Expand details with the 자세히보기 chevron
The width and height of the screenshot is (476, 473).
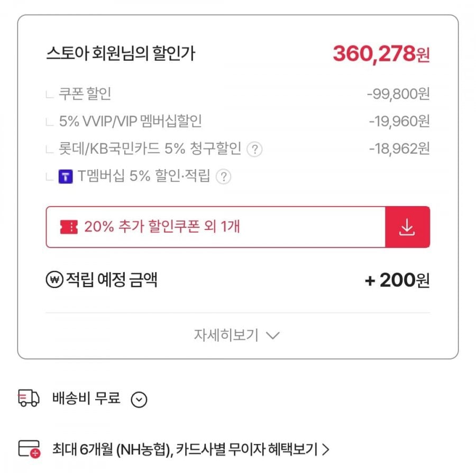(x=272, y=335)
